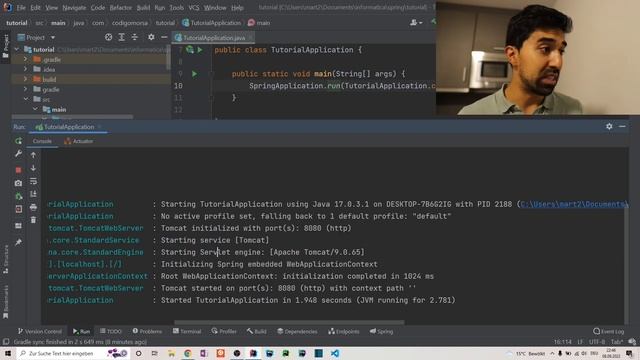
Task: Click the Project tree horizontal scrollbar
Action: 72,117
